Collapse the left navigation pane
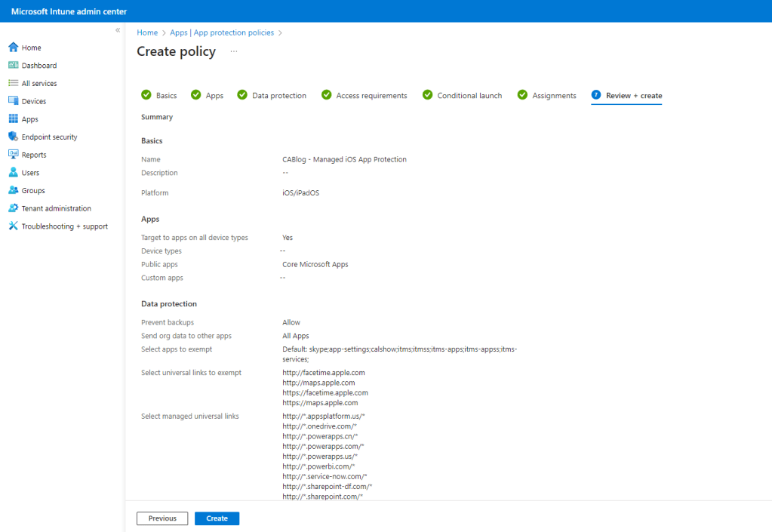This screenshot has width=772, height=532. coord(117,30)
